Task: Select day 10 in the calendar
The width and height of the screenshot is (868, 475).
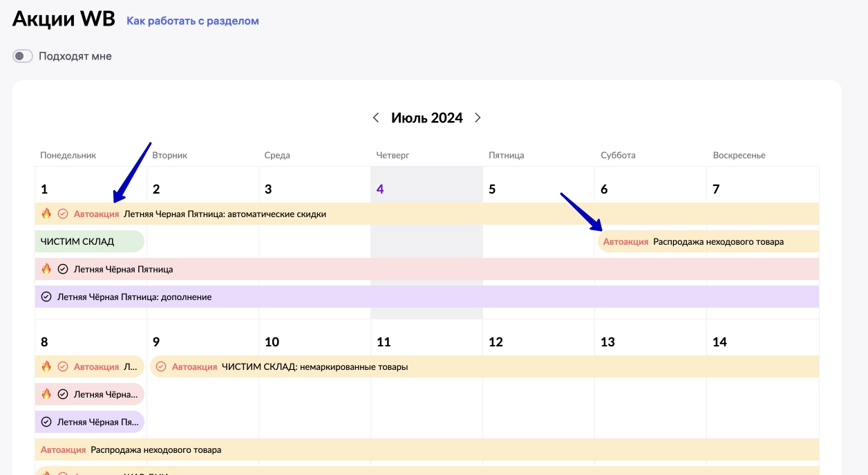Action: (x=272, y=342)
